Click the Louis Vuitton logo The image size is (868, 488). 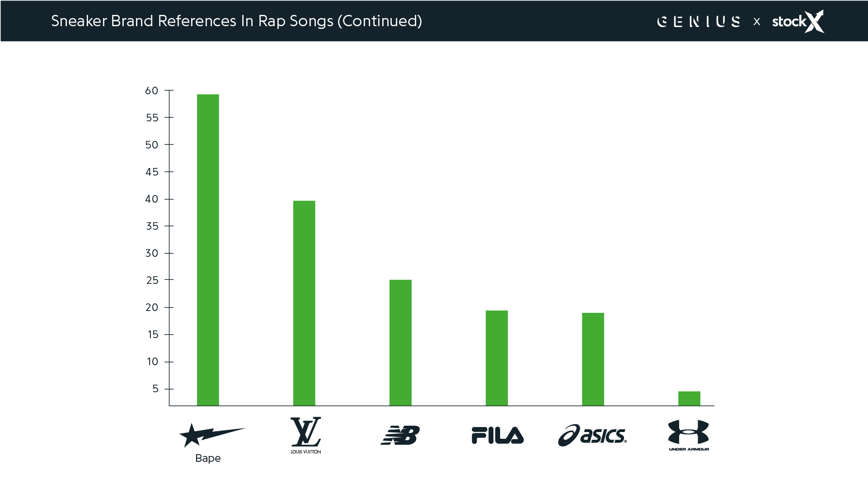[305, 435]
